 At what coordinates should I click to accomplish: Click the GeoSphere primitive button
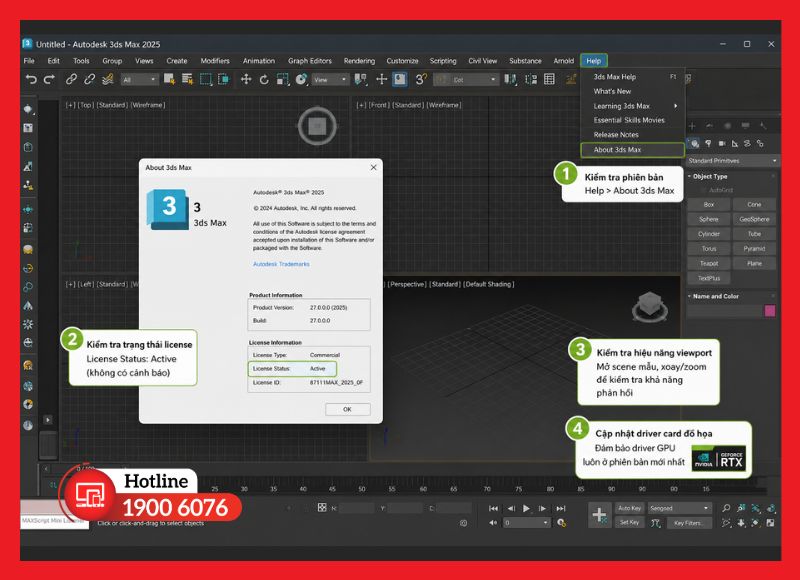[x=754, y=219]
